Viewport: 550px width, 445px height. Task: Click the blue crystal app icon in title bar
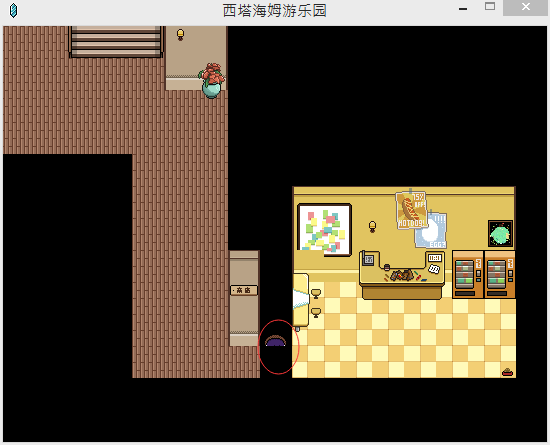[x=13, y=11]
